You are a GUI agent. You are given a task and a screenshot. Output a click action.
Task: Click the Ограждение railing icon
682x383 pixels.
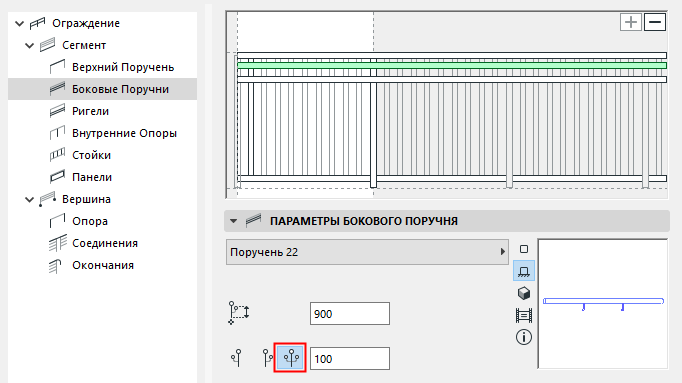click(37, 23)
